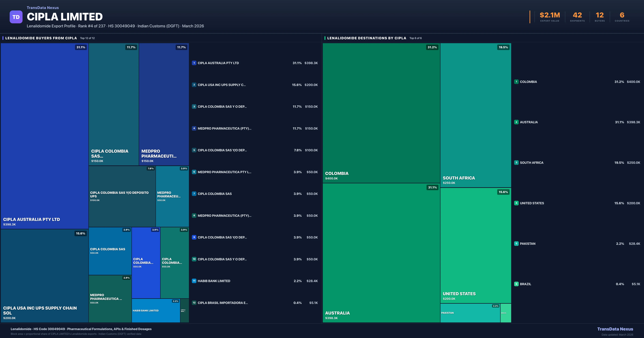Click the rank 1 badge next to CIPLA AUSTRALIA
The image size is (644, 338).
pyautogui.click(x=194, y=63)
